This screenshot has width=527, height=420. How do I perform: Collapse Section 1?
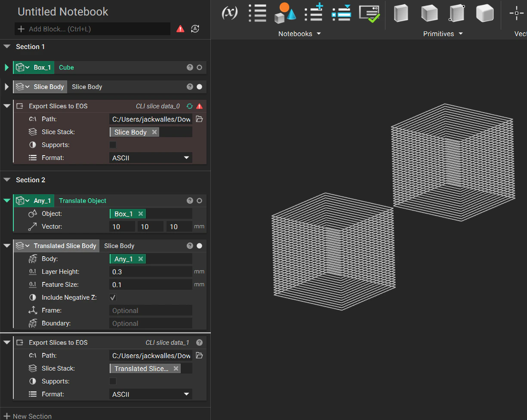(7, 47)
